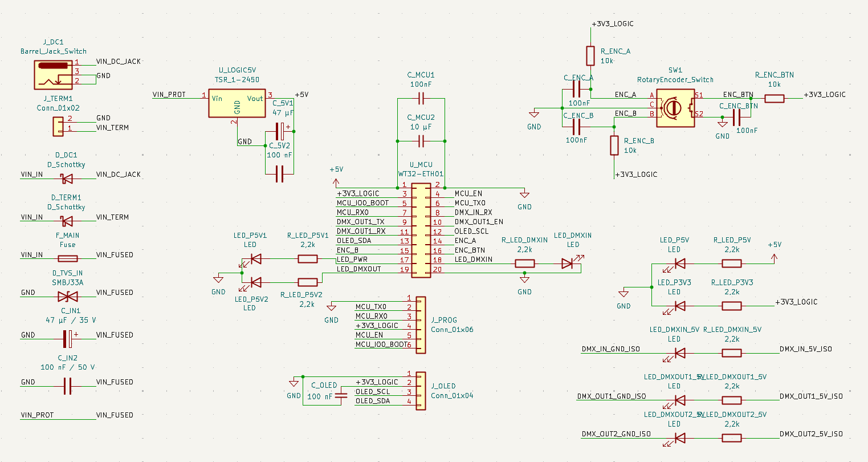Click the C_IN1 polarized capacitor symbol
The height and width of the screenshot is (462, 868).
click(x=68, y=339)
